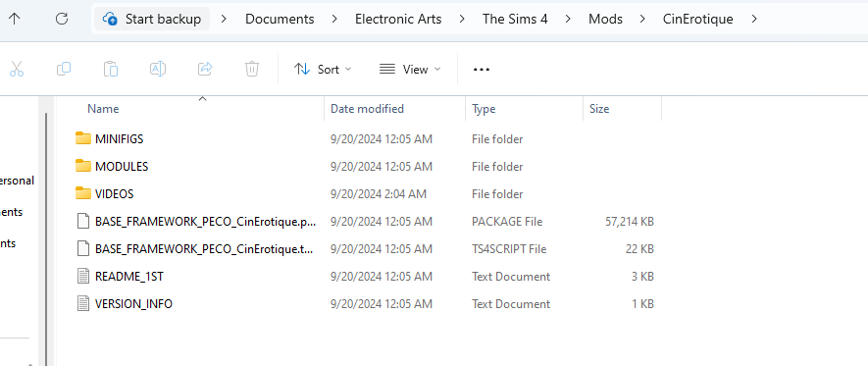Select README_1ST file name
The image size is (868, 366).
point(129,277)
